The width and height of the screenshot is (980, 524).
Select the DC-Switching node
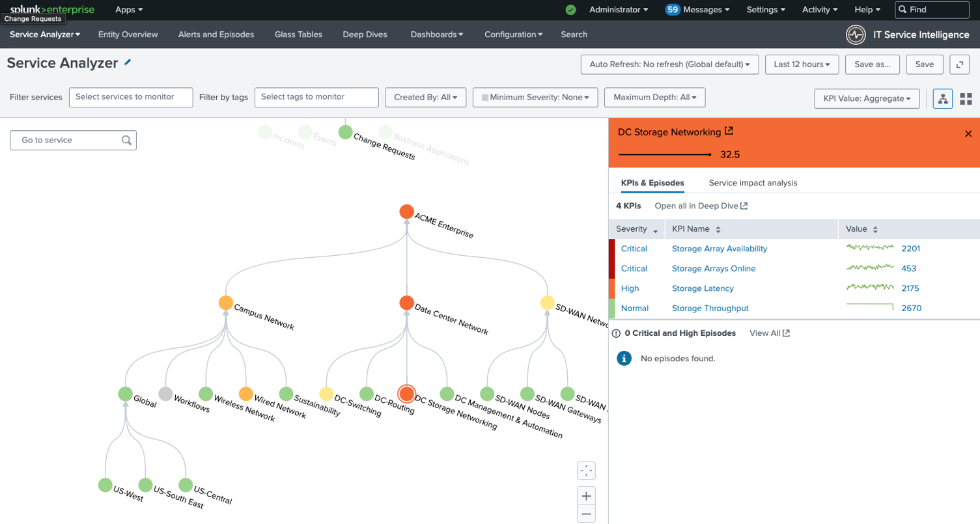coord(326,394)
